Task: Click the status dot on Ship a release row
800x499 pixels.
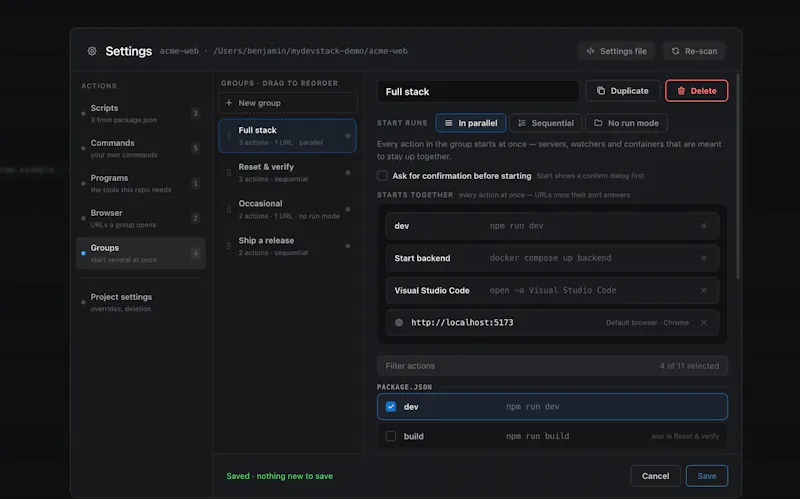Action: [x=348, y=246]
